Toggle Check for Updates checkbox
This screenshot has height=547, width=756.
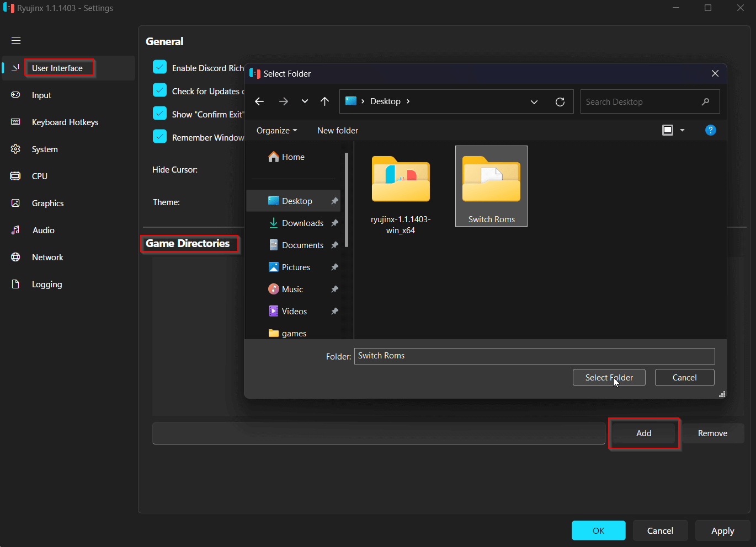[159, 90]
